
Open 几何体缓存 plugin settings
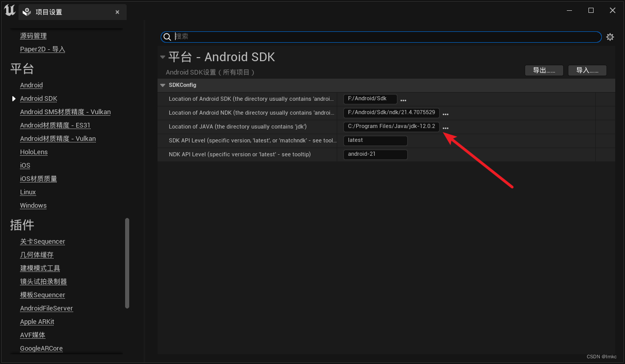[37, 255]
